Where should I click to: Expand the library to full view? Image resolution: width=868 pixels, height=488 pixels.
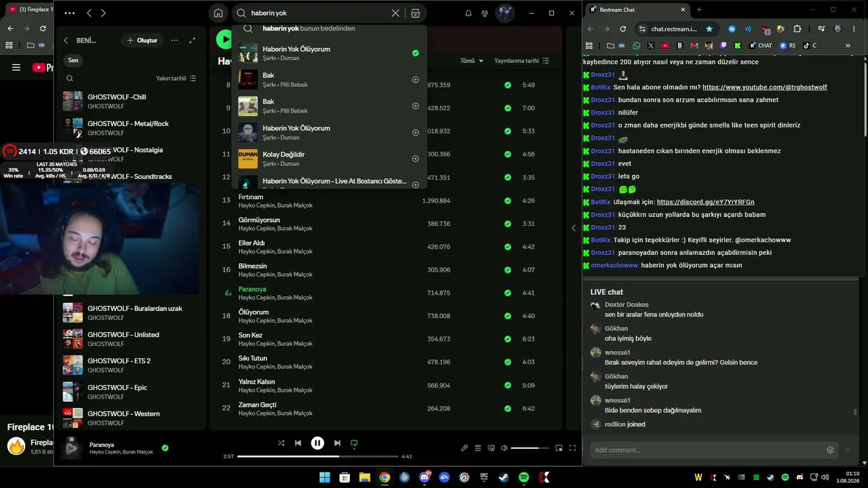(x=192, y=41)
